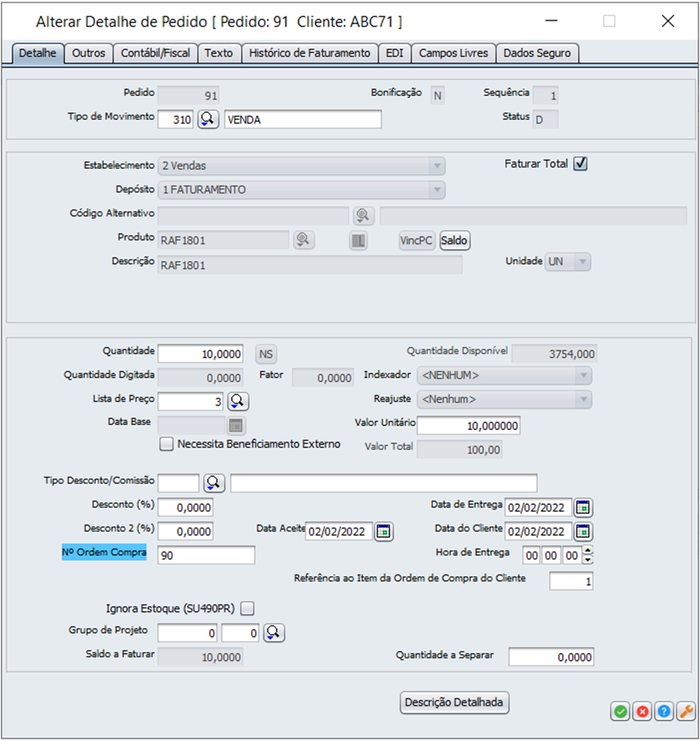Click the second Grupo de Projeto field
Screen dimensions: 700x741
click(241, 633)
